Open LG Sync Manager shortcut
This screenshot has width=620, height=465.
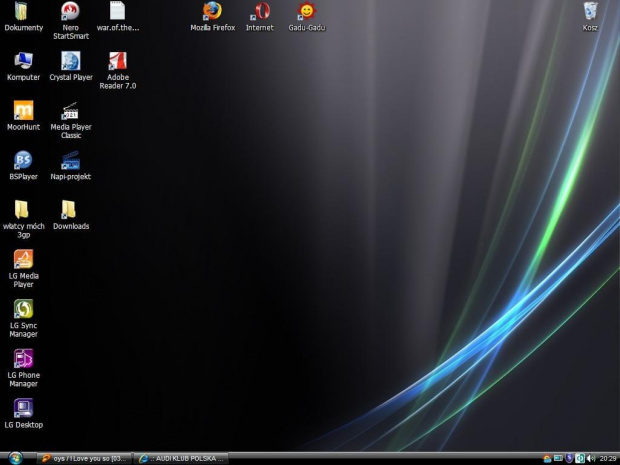(x=23, y=309)
